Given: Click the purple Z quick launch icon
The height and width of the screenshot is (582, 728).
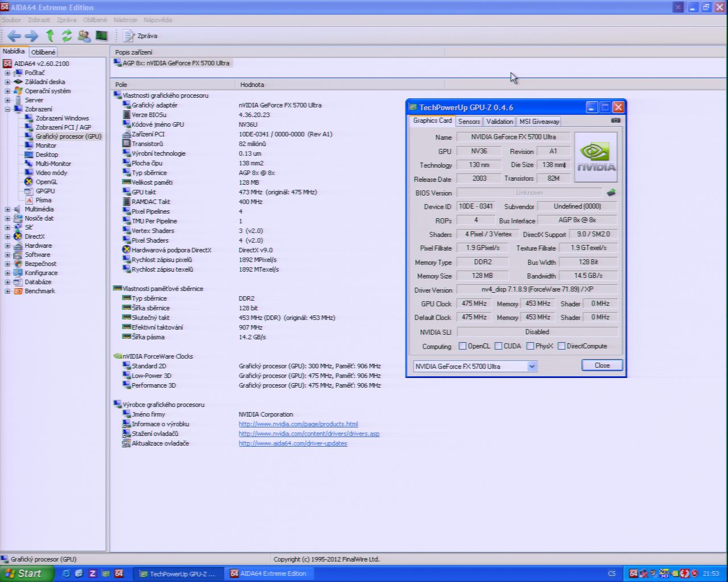Looking at the screenshot, I should [92, 573].
